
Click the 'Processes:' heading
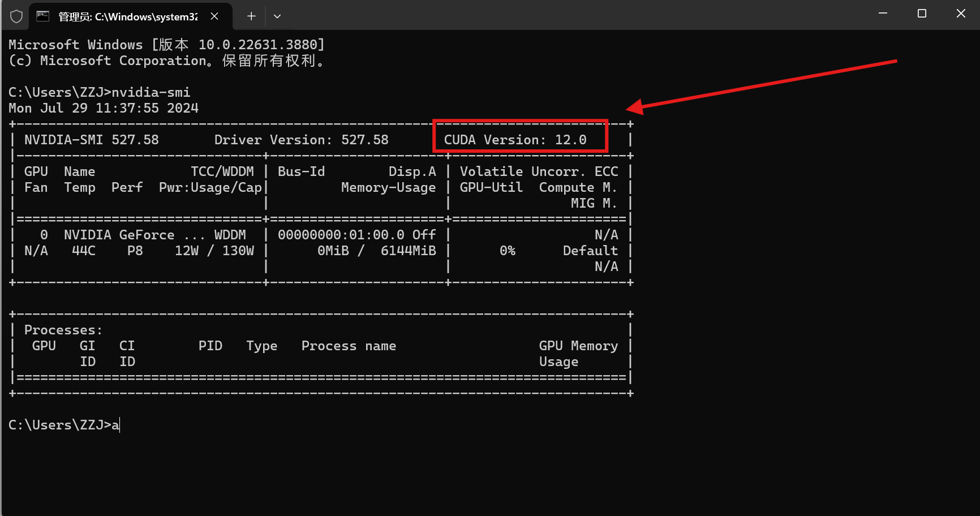point(63,330)
